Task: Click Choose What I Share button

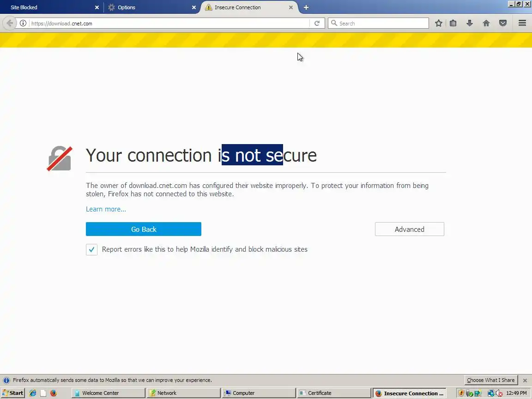Action: 490,380
